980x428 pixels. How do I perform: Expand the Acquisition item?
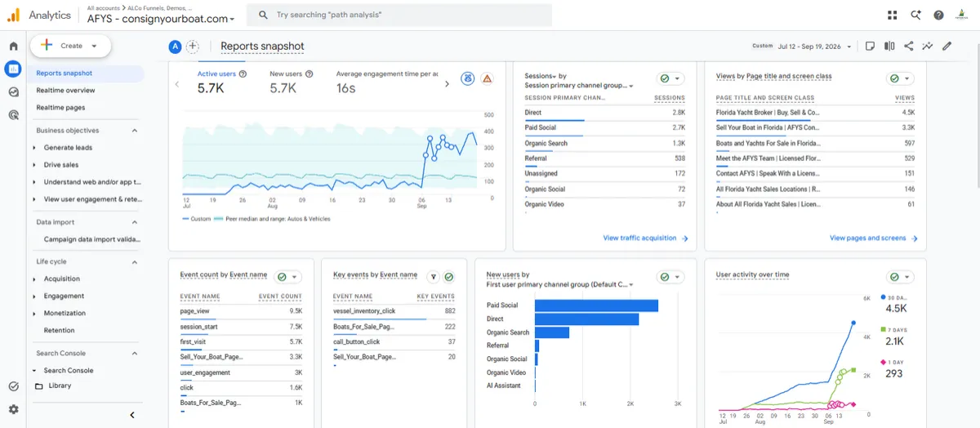tap(34, 279)
